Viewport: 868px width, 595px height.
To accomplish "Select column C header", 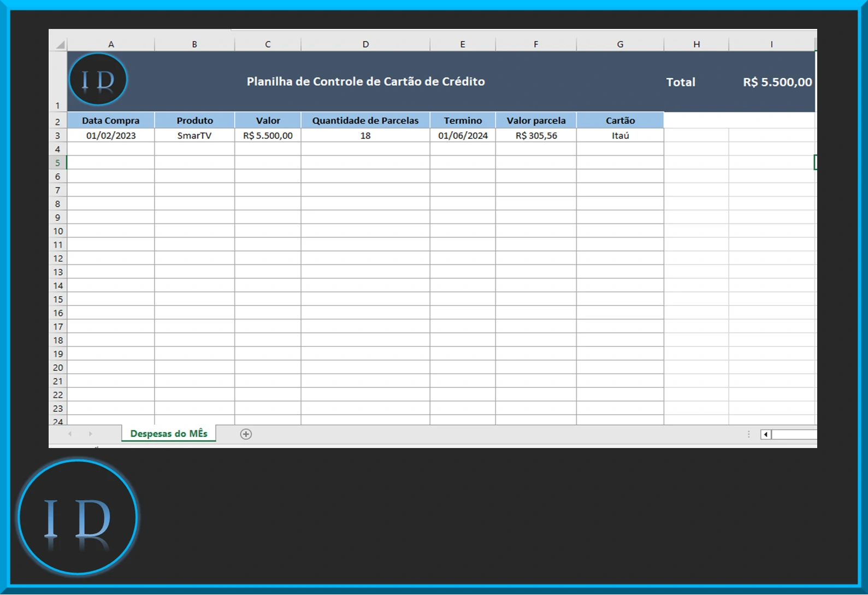I will point(268,44).
